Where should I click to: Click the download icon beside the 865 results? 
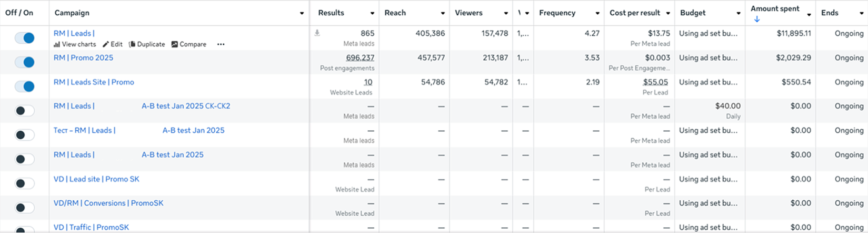coord(317,33)
